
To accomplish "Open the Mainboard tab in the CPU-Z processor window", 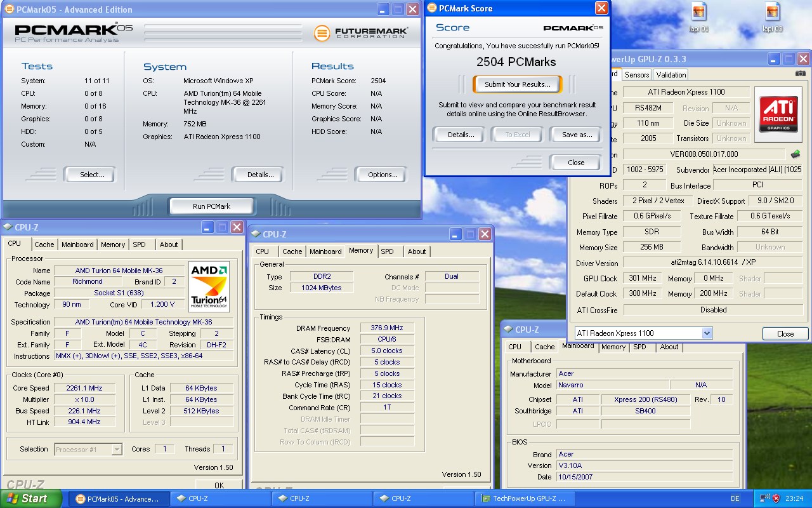I will coord(77,244).
